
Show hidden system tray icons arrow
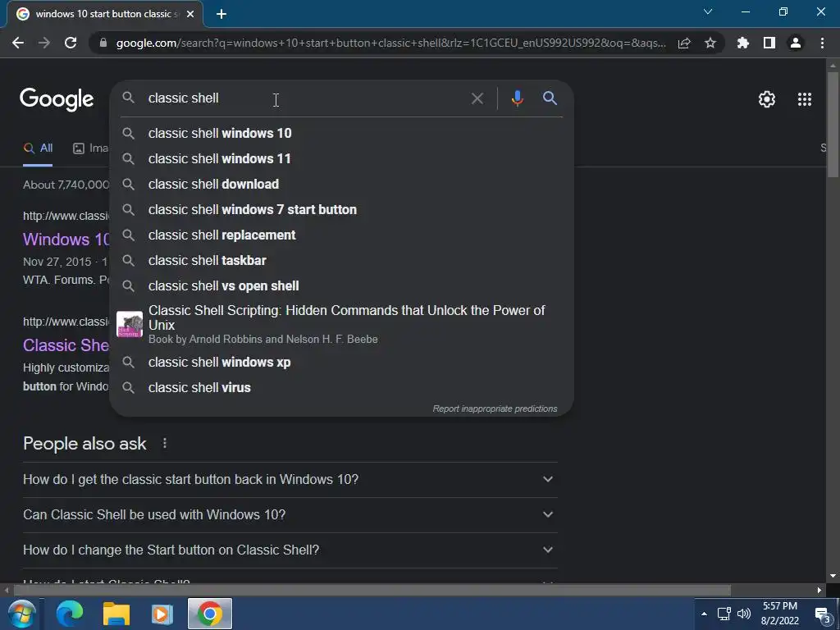click(x=704, y=614)
